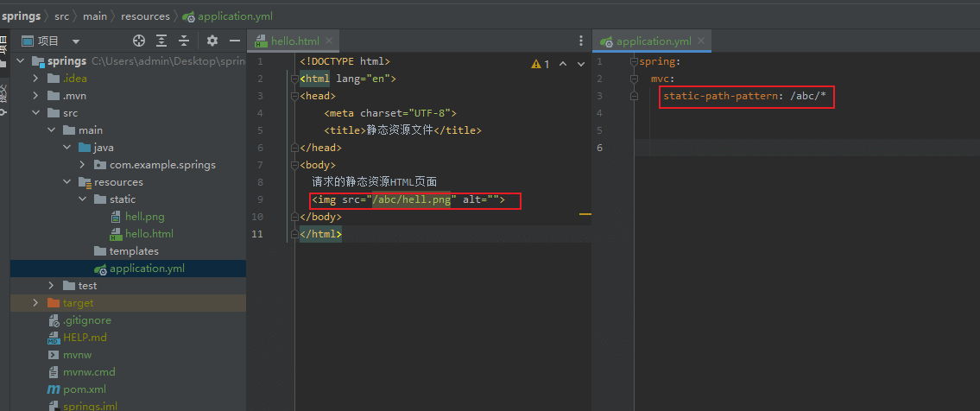Screen dimensions: 980x411
Task: Click the warning indicator in hello.html editor
Action: point(541,64)
